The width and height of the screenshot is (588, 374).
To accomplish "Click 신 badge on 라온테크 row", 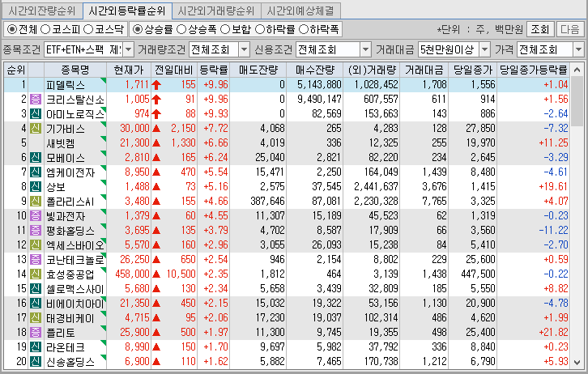I will (x=36, y=347).
